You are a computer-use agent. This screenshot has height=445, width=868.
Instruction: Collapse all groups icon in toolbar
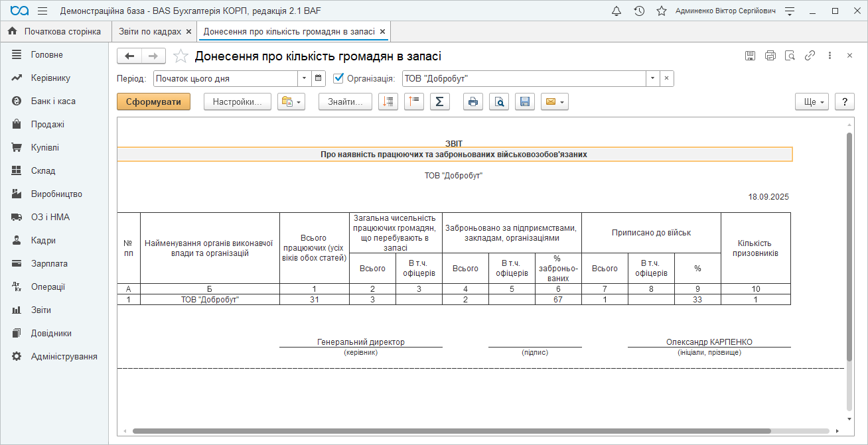pyautogui.click(x=413, y=101)
